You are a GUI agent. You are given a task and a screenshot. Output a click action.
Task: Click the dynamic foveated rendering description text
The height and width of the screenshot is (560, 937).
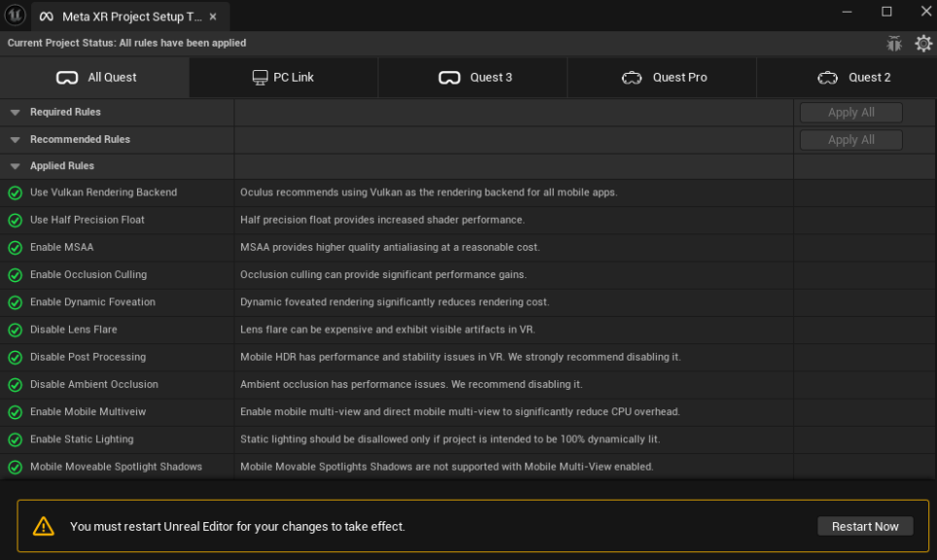coord(394,302)
